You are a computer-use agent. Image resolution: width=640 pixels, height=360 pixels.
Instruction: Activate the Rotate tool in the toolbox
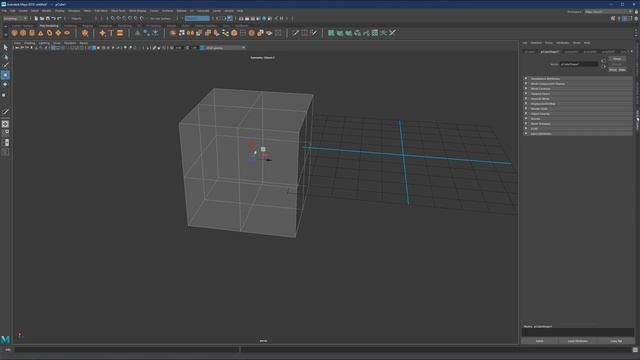(5, 84)
